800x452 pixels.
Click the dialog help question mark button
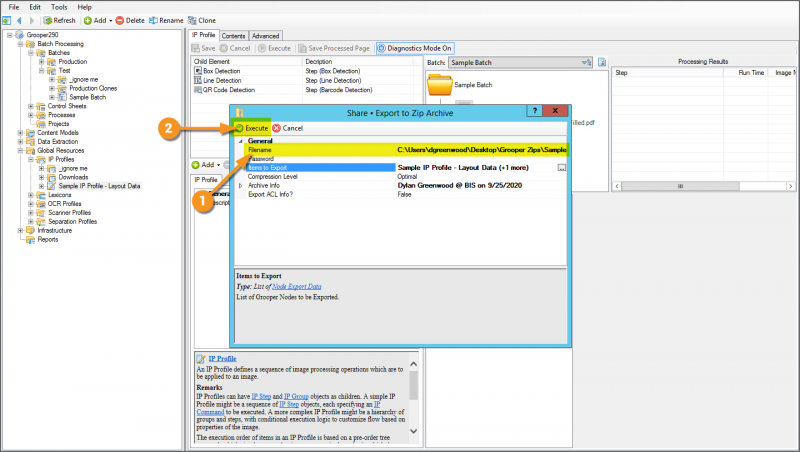[x=534, y=110]
